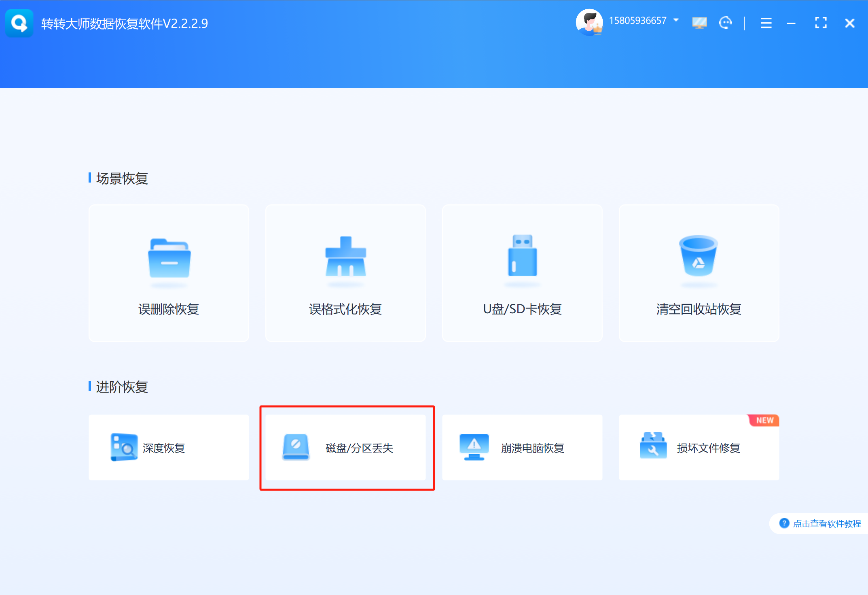
Task: Open 崩溃电脑恢复 monitor warning icon
Action: pyautogui.click(x=473, y=447)
